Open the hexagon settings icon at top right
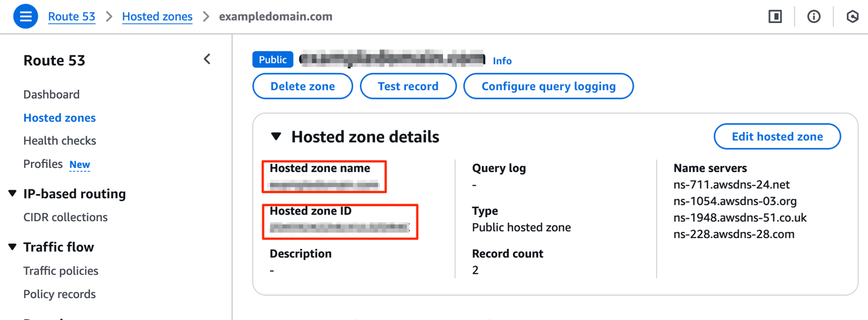Image resolution: width=868 pixels, height=320 pixels. 852,16
